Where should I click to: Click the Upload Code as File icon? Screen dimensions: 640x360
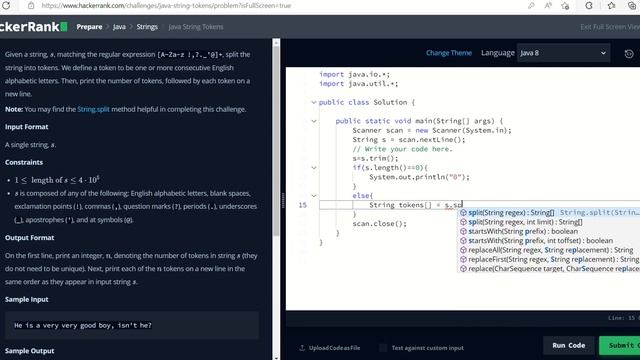(302, 348)
